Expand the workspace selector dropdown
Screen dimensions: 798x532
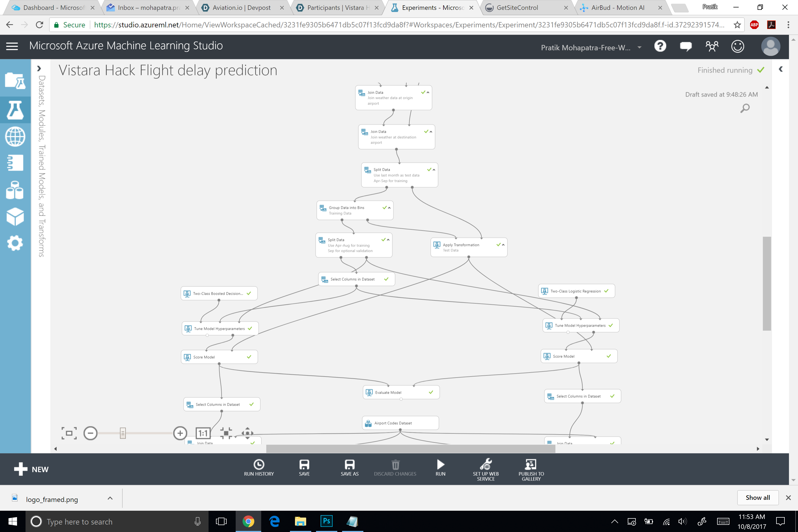[x=639, y=48]
